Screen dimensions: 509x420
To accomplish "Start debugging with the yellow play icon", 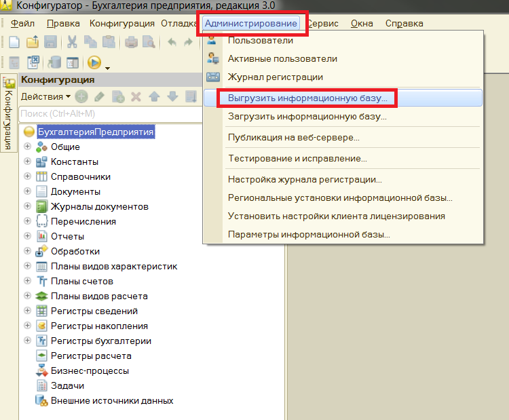I will [94, 62].
